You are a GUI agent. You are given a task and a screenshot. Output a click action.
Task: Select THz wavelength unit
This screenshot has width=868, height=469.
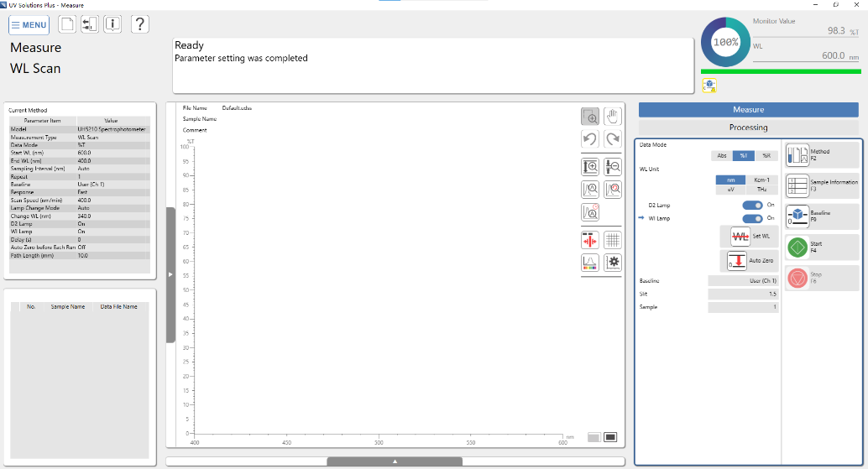coord(762,189)
